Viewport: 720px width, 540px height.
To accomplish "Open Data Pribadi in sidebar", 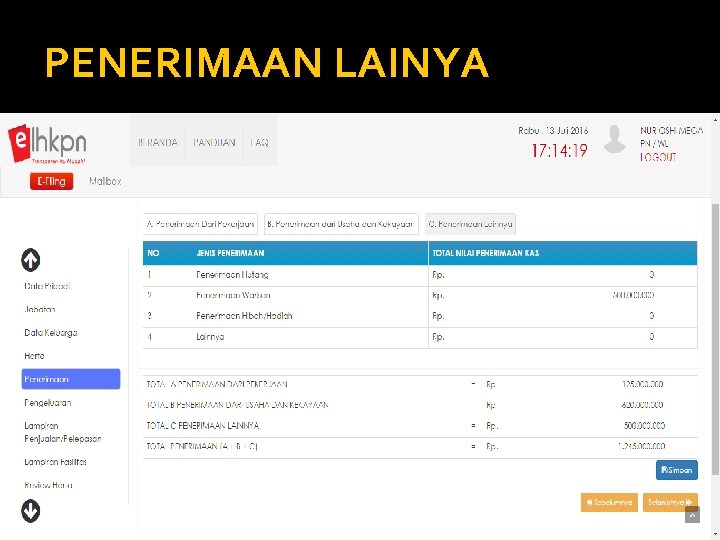I will pyautogui.click(x=47, y=286).
